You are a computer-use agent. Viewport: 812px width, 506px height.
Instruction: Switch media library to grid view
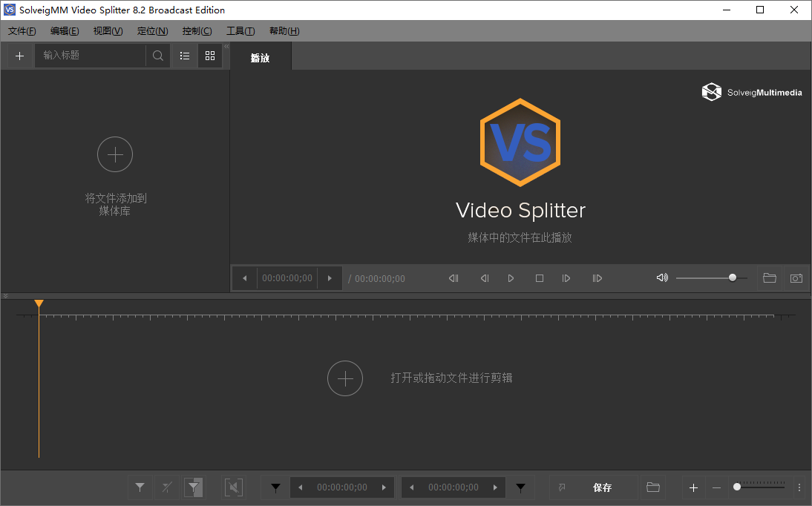pos(210,55)
